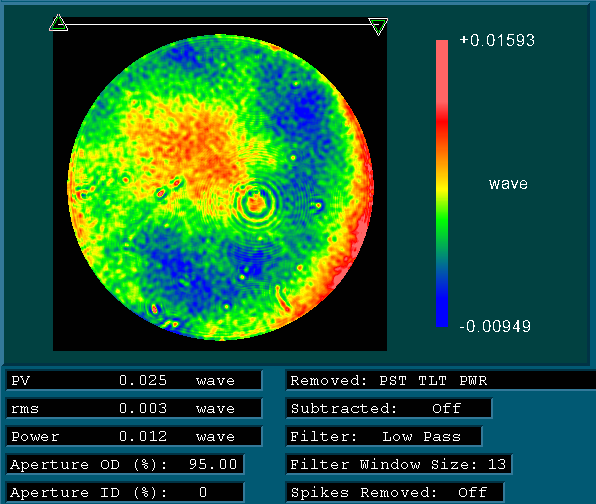Select the -0.00949 lower scale value
The image size is (596, 504).
(x=495, y=326)
